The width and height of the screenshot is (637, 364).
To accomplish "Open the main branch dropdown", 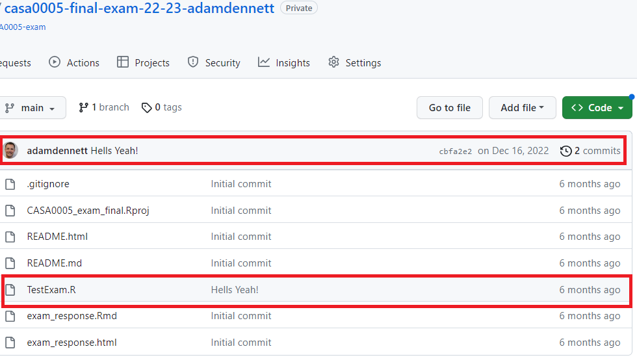I will coord(31,108).
